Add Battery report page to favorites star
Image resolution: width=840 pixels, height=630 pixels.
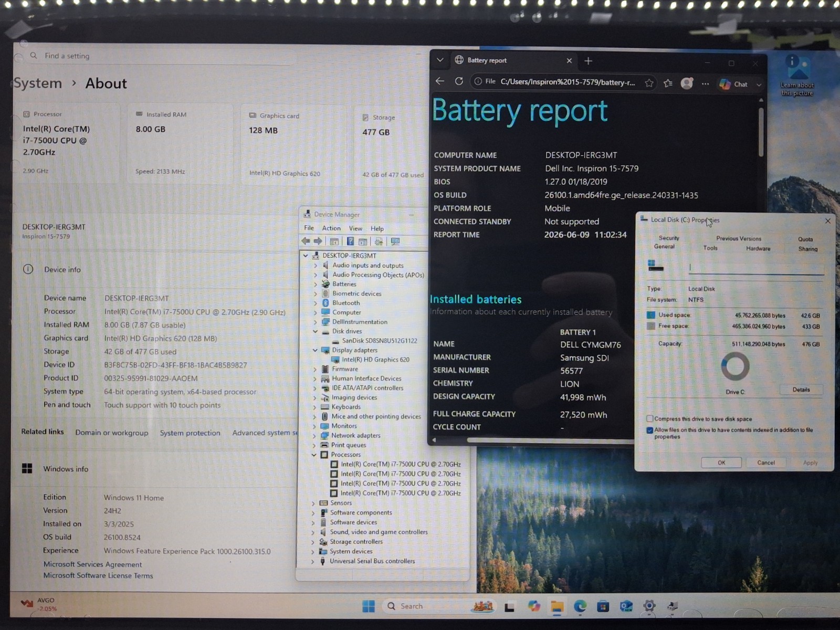point(649,83)
